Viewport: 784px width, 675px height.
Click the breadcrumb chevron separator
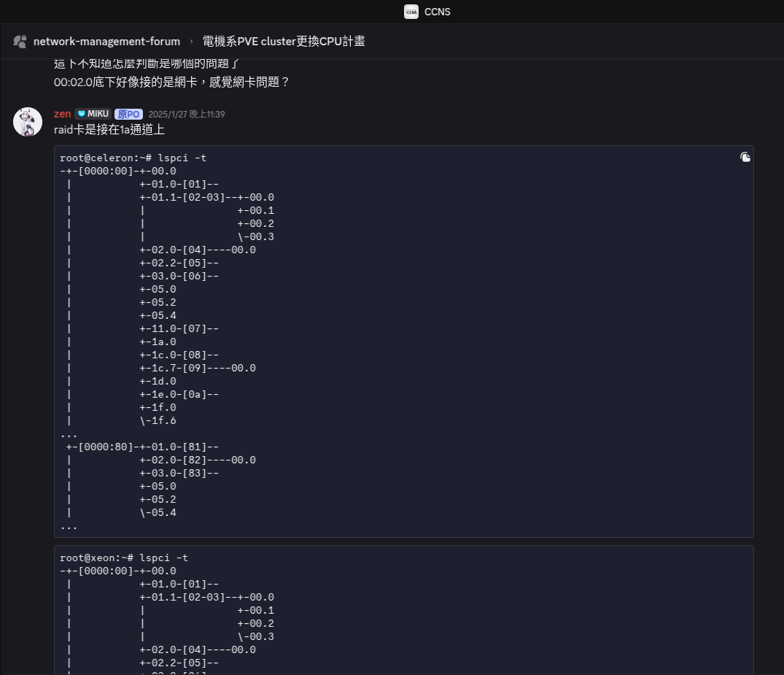tap(192, 42)
